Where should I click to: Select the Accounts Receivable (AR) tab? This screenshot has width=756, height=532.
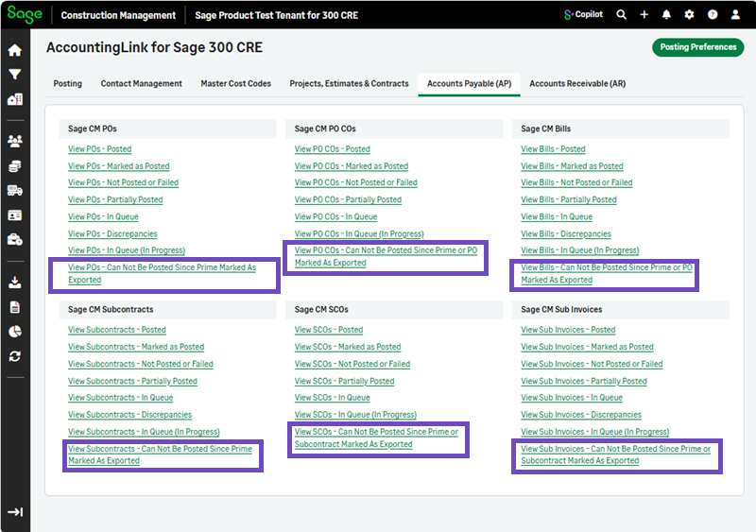pyautogui.click(x=577, y=83)
